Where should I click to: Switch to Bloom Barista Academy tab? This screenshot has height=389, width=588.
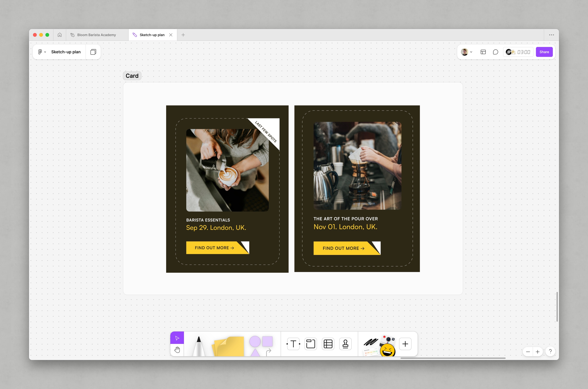pos(97,35)
